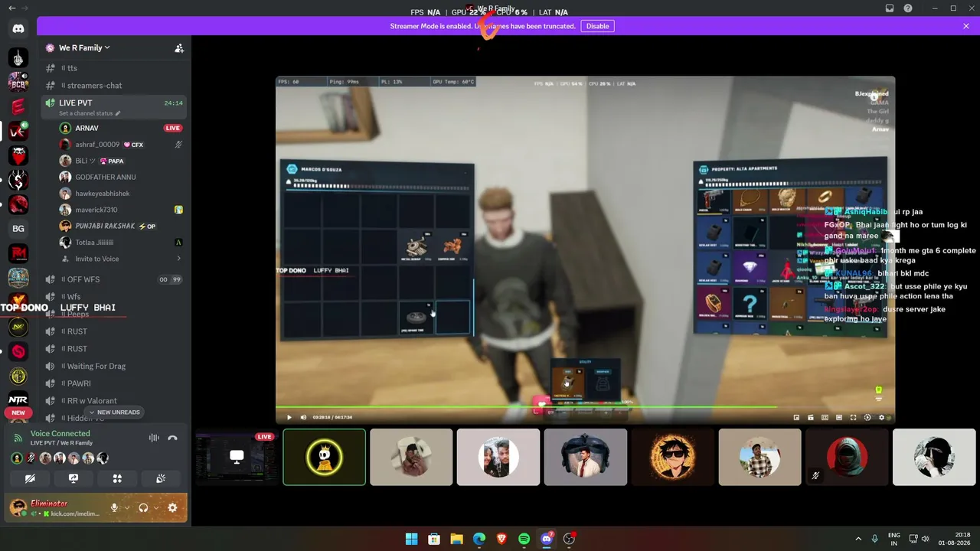This screenshot has height=551, width=980.
Task: Open voice noise suppression settings
Action: click(x=154, y=438)
